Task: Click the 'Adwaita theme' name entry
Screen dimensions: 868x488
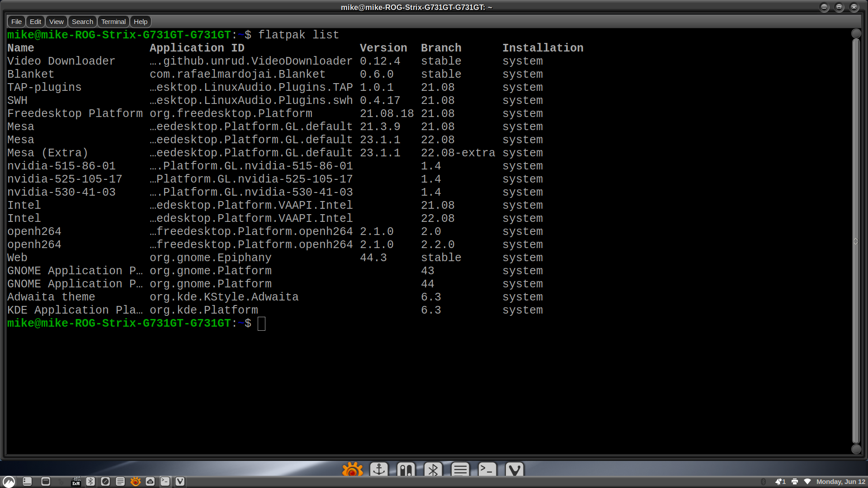Action: (51, 297)
